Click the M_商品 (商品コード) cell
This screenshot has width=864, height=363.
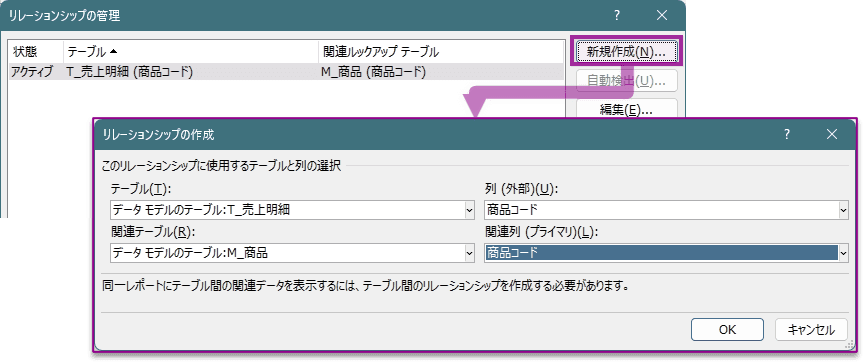[373, 72]
